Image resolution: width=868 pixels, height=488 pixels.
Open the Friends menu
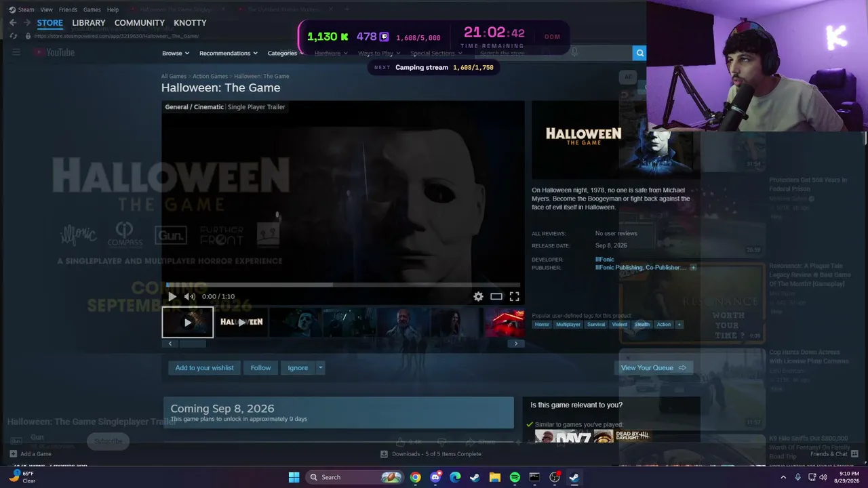pyautogui.click(x=68, y=9)
